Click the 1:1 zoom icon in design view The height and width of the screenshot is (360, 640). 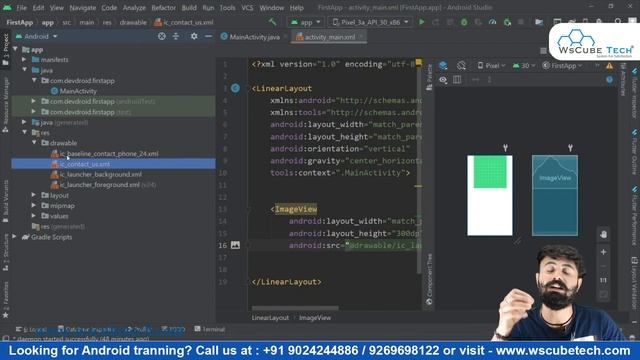tap(603, 280)
